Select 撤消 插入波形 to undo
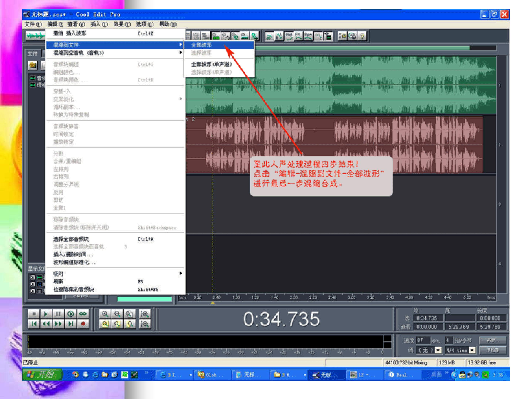The height and width of the screenshot is (399, 532). pos(115,33)
